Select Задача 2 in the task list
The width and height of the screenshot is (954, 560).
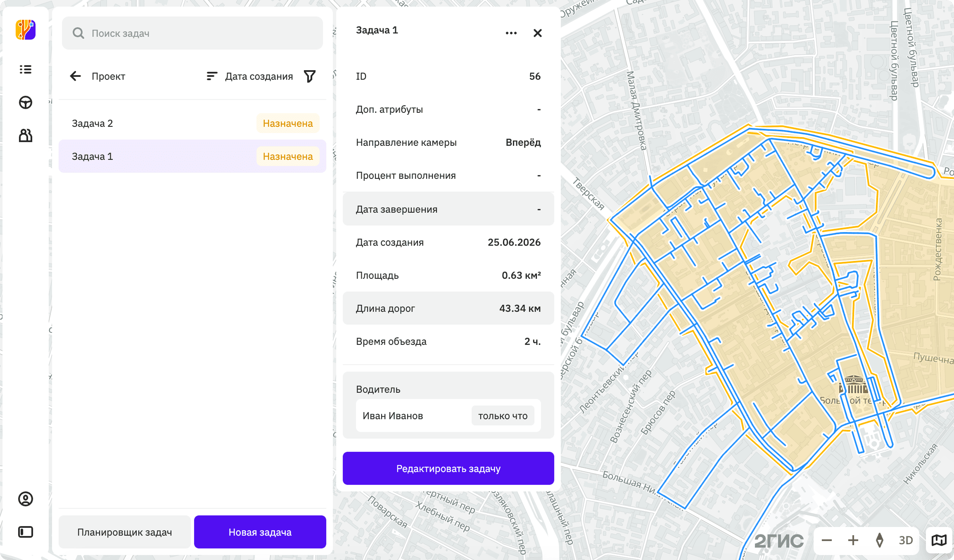click(x=192, y=123)
